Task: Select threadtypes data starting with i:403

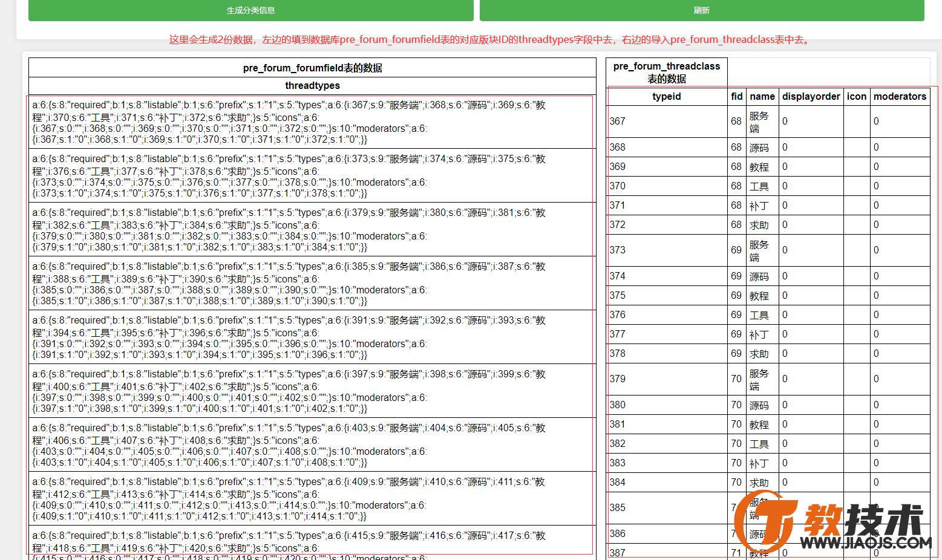Action: coord(312,444)
